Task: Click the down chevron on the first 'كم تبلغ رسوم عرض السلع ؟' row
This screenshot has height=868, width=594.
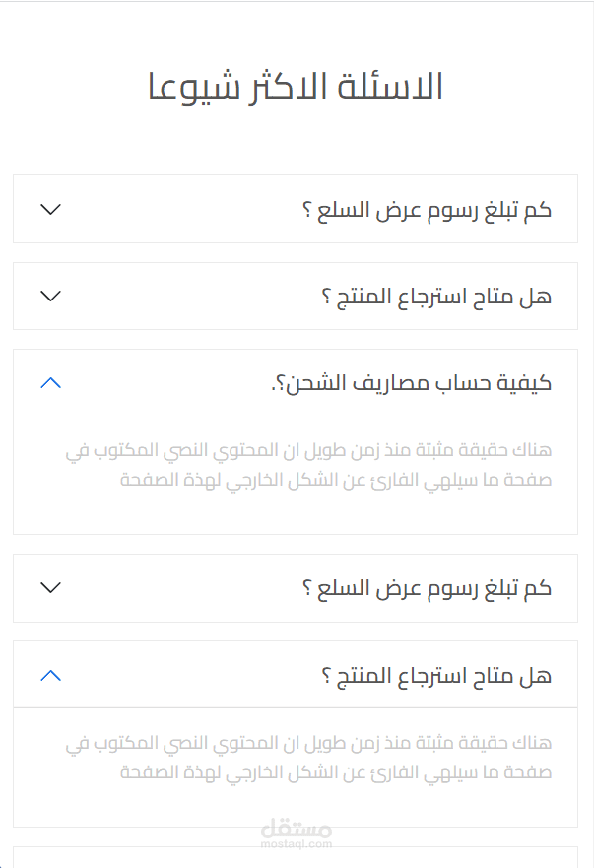Action: (51, 209)
